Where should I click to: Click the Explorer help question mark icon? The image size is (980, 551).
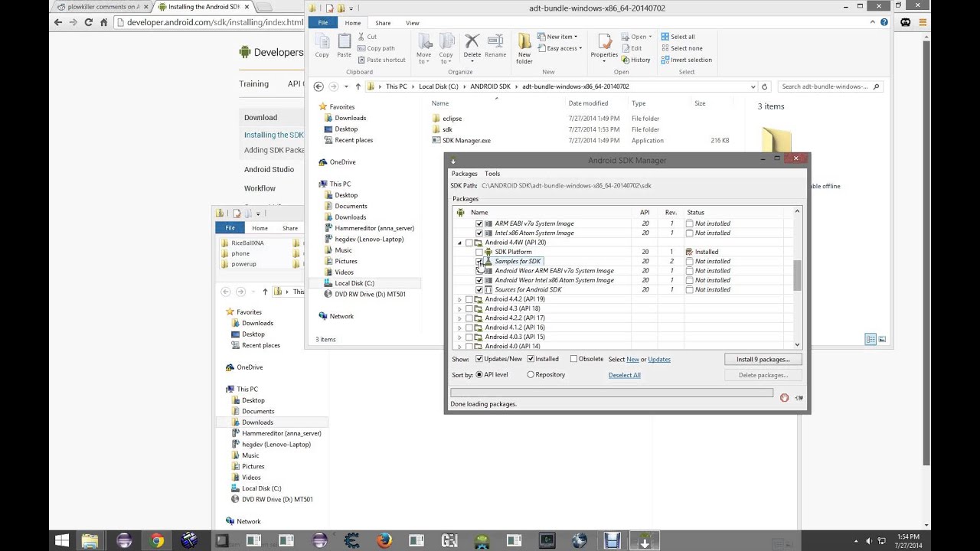(x=885, y=23)
